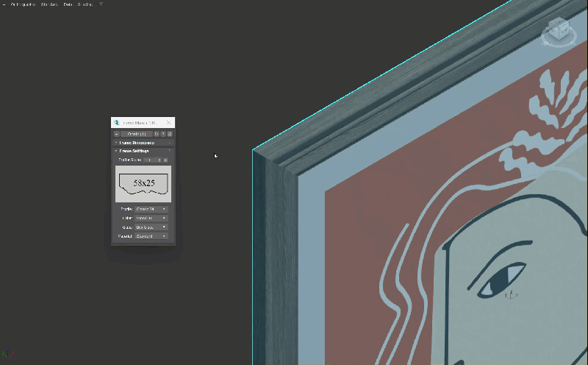Open the Standard viewport menu label
Screen dimensions: 588x365
pos(49,4)
